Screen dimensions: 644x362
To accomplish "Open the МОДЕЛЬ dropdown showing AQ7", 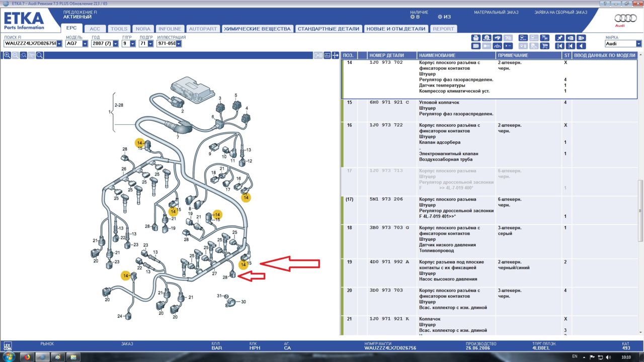I will pos(85,44).
